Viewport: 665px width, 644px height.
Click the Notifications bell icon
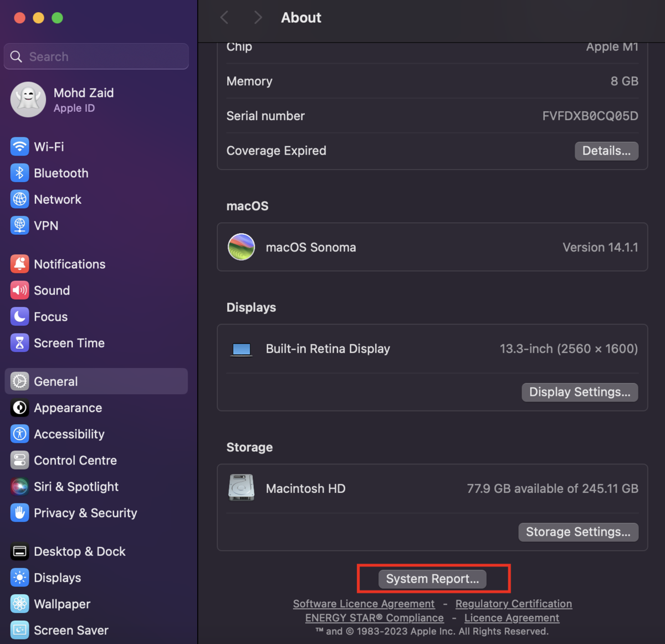19,264
